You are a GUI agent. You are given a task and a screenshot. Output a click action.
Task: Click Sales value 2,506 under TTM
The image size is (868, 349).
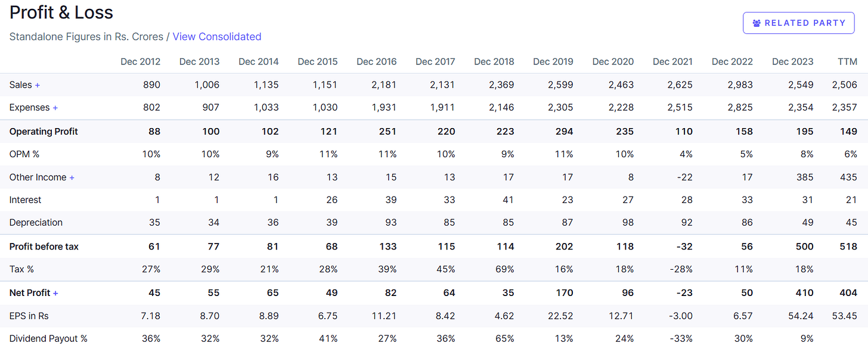[x=845, y=85]
